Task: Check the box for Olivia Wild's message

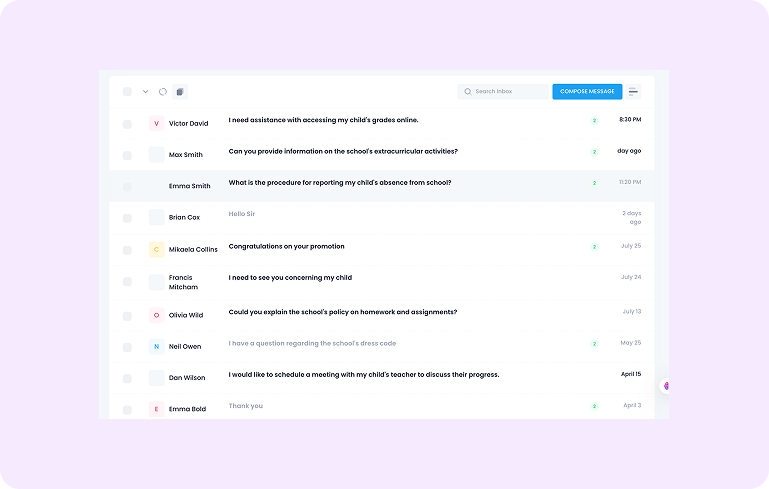Action: [x=127, y=316]
